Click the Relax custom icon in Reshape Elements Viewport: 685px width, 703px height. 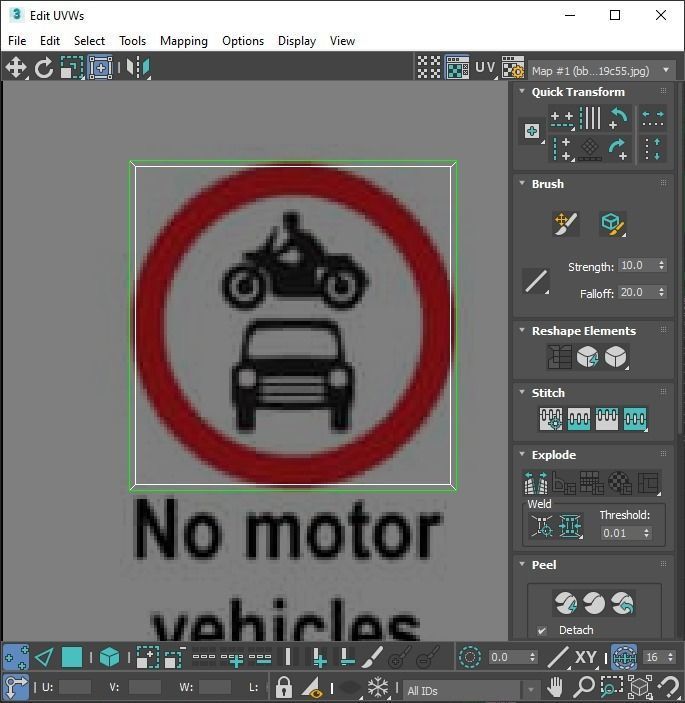point(616,357)
